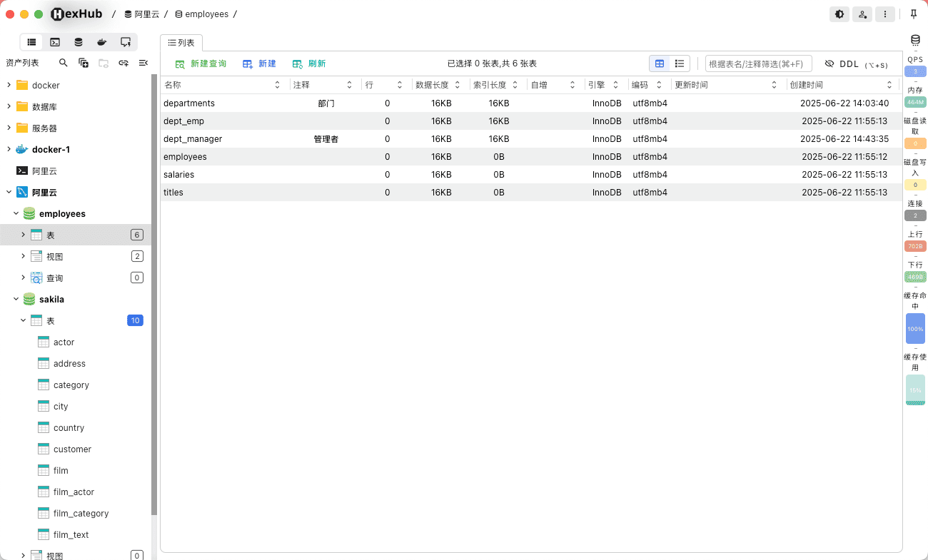928x560 pixels.
Task: Click the 刷新 refresh button
Action: [x=309, y=63]
